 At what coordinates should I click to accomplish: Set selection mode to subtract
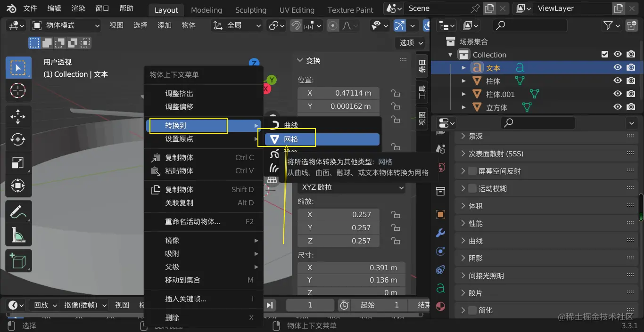(60, 43)
